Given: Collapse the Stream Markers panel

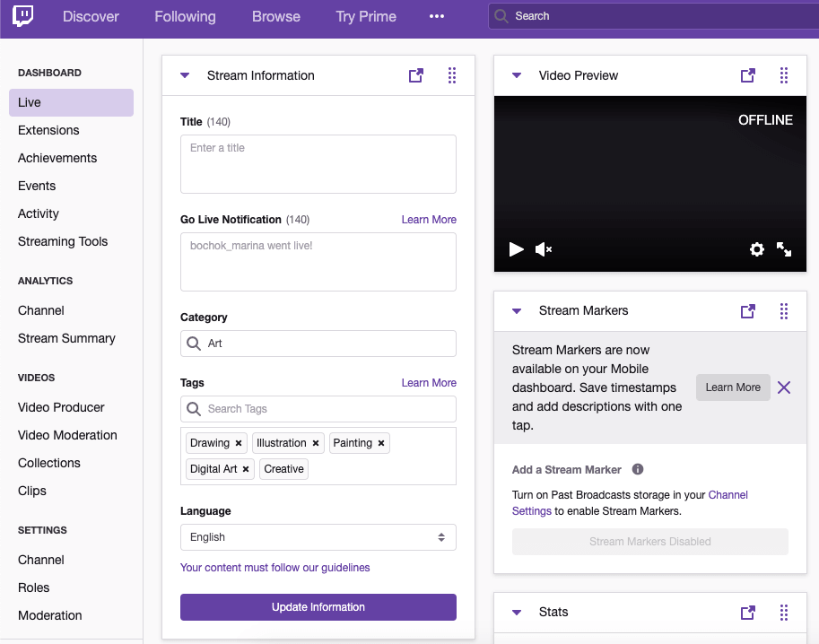Looking at the screenshot, I should 517,311.
